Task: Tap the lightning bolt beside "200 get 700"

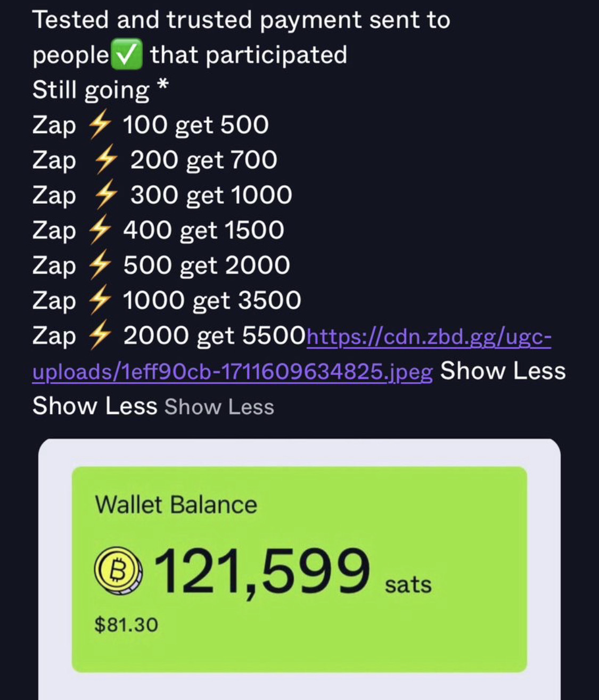Action: (x=105, y=161)
